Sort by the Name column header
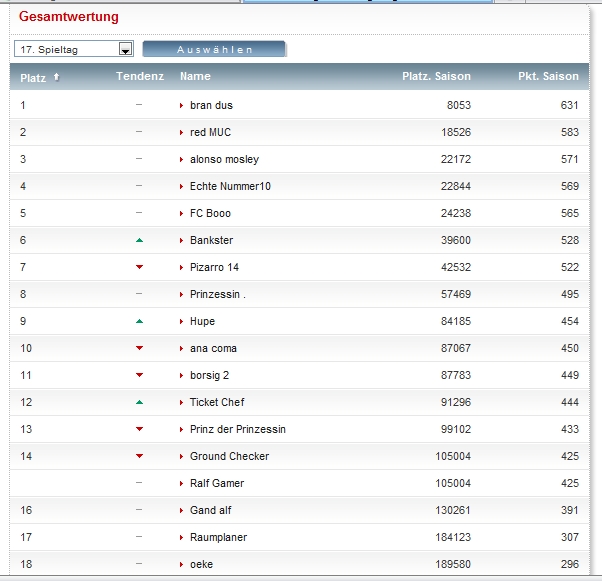This screenshot has width=602, height=581. 195,76
